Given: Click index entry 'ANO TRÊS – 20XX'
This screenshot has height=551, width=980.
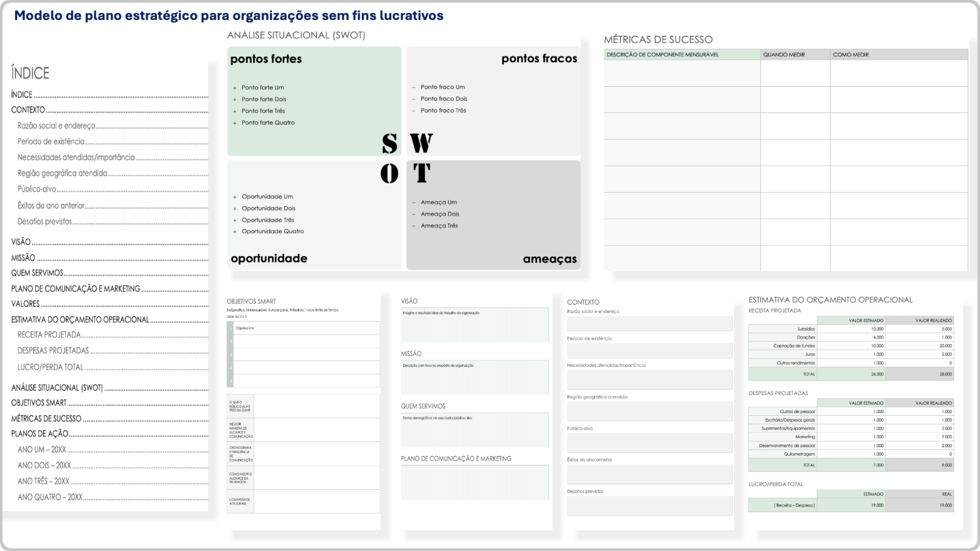Looking at the screenshot, I should click(43, 481).
